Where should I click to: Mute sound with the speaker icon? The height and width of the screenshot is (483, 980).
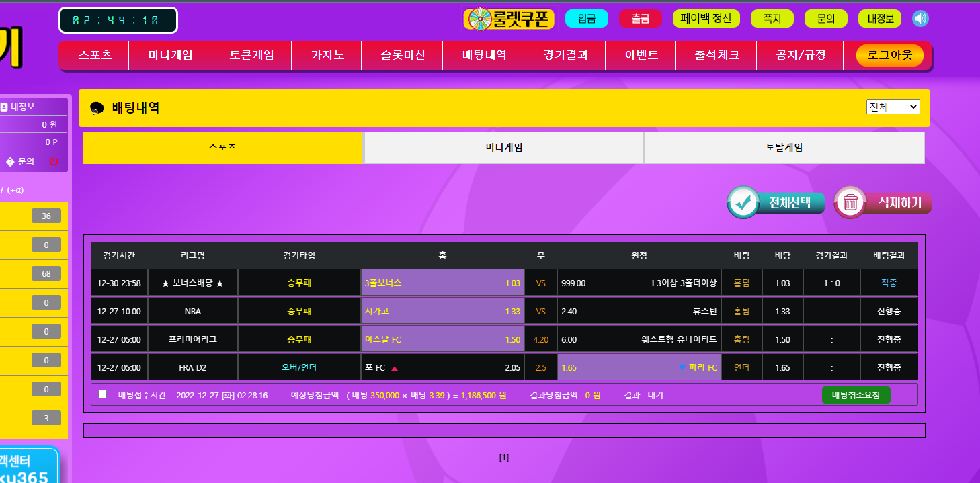[920, 19]
